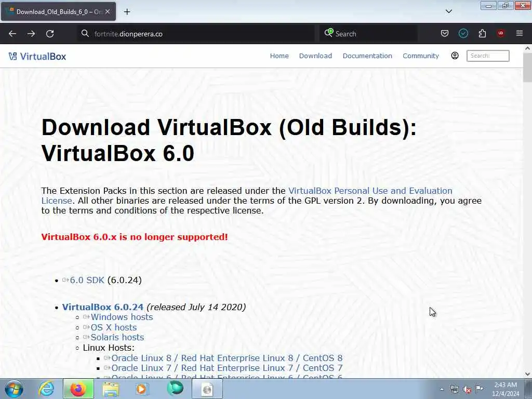
Task: Open Oracle Linux 7 / RHEL 7 / CentOS 7 link
Action: click(x=227, y=368)
